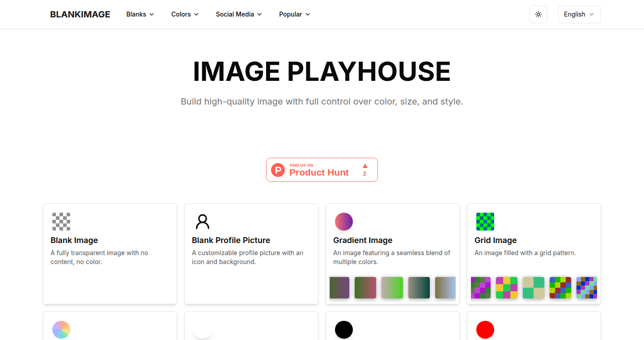Open the Blanks menu

coord(140,14)
